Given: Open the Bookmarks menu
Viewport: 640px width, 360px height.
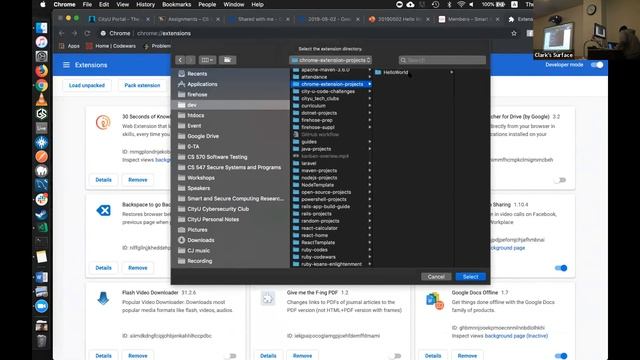Looking at the screenshot, I should tap(176, 4).
